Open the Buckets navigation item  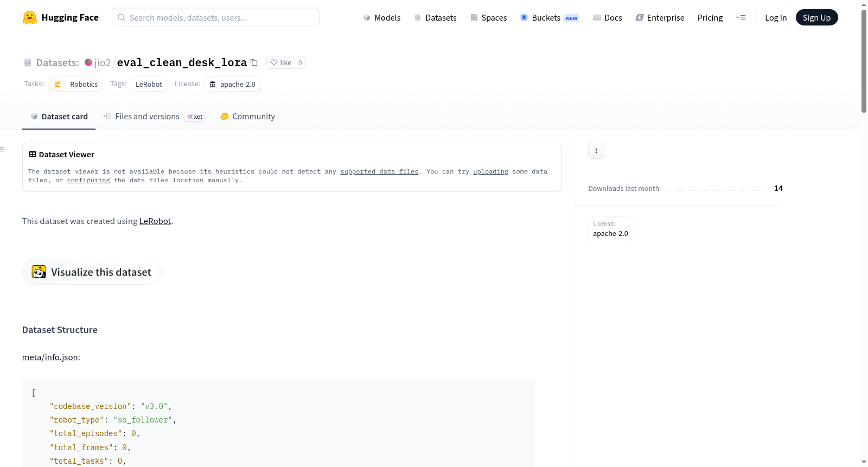550,17
